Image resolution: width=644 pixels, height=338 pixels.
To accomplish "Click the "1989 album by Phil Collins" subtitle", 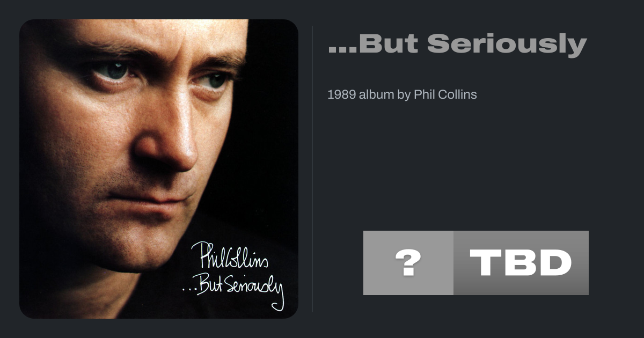I will (x=402, y=94).
